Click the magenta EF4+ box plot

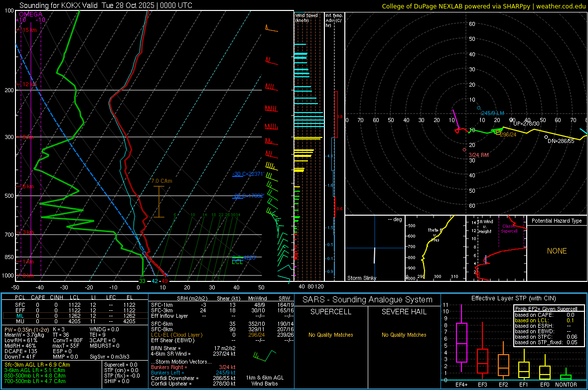pyautogui.click(x=461, y=342)
